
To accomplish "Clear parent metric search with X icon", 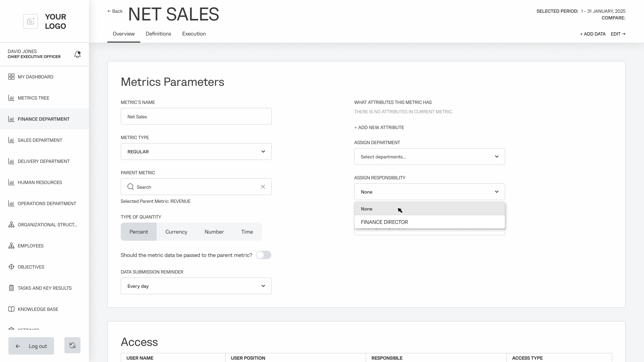I will click(x=263, y=187).
